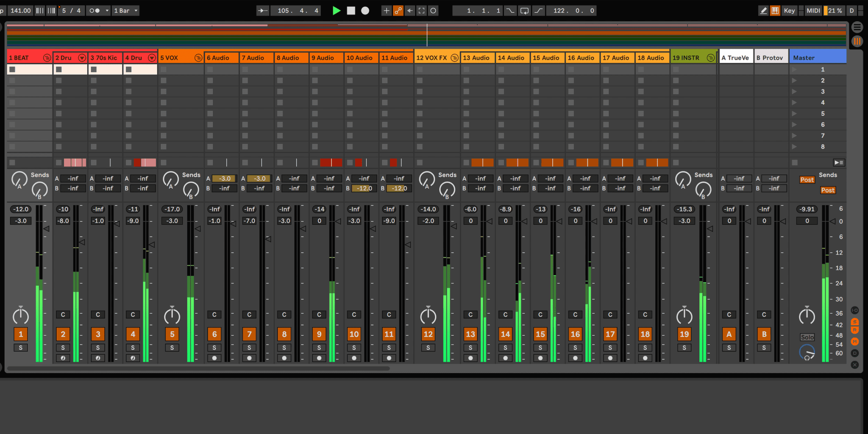Toggle draw mode pencil icon

pyautogui.click(x=763, y=11)
